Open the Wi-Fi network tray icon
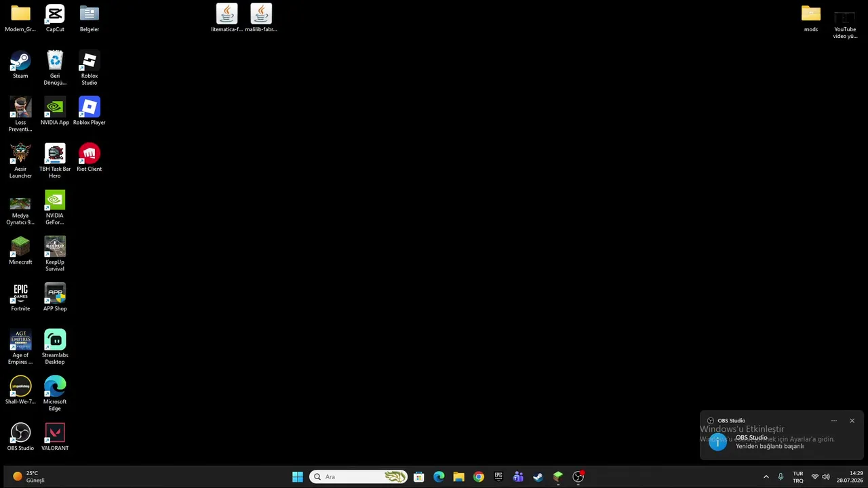The height and width of the screenshot is (488, 868). (815, 476)
